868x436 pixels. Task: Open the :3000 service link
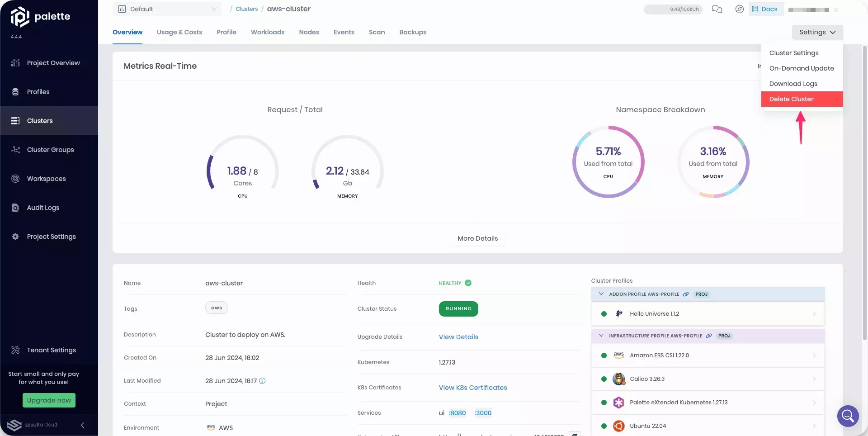pyautogui.click(x=483, y=413)
